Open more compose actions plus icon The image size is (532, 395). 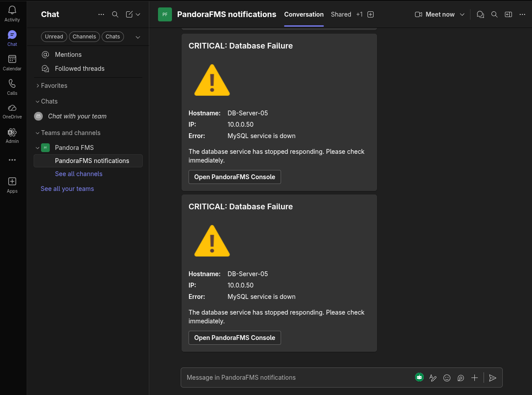(475, 378)
